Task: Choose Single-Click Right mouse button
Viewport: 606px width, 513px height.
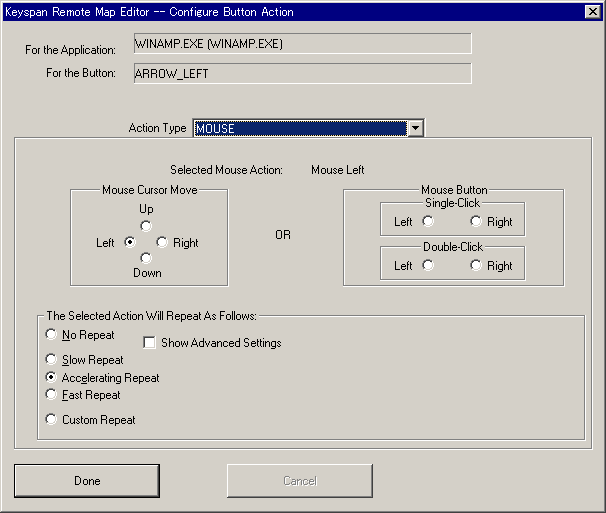Action: (476, 222)
